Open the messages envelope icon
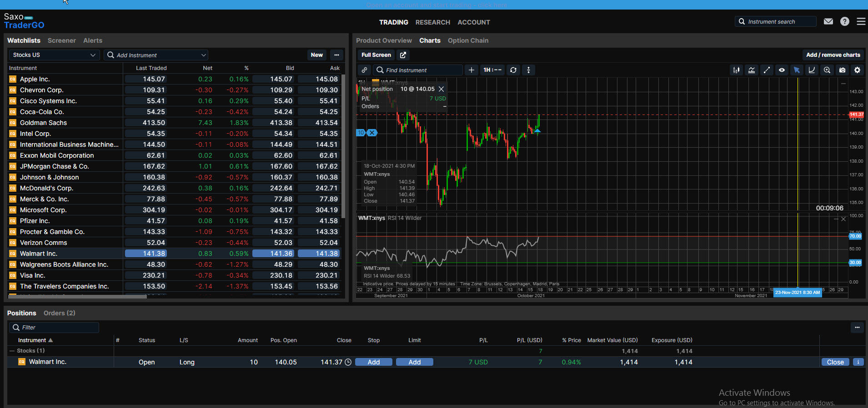The image size is (868, 408). tap(828, 21)
